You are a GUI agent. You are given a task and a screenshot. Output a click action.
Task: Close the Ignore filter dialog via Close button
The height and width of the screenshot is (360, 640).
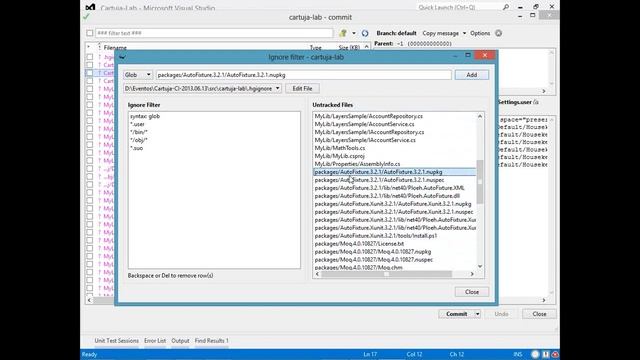[x=472, y=292]
